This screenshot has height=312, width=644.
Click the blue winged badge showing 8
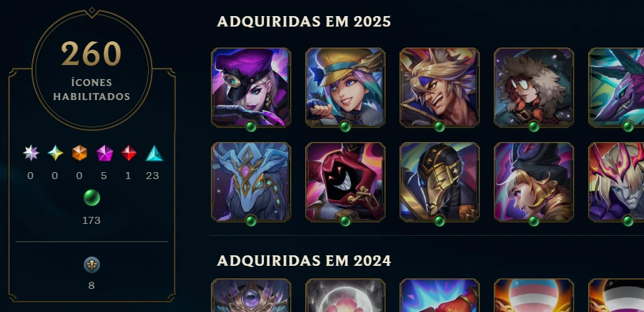point(92,265)
